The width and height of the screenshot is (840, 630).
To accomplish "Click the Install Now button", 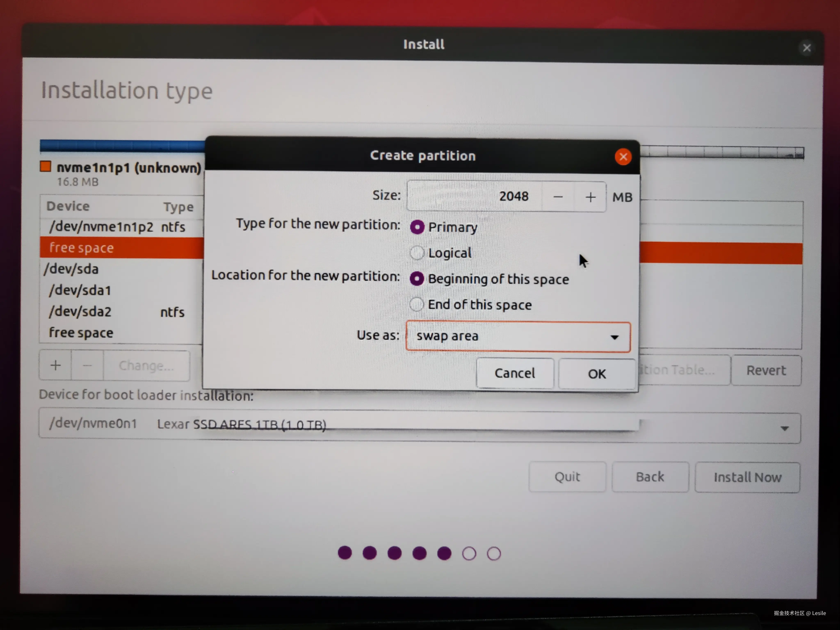I will point(747,477).
